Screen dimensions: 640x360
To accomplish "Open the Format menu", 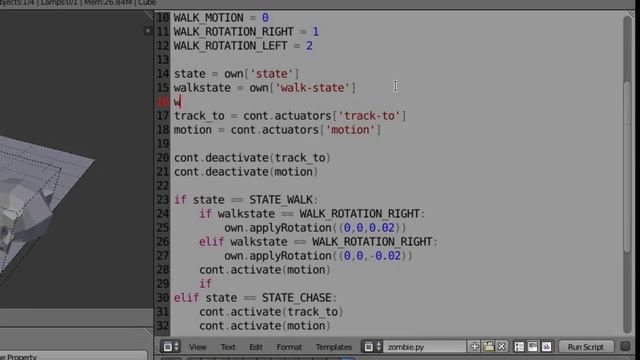I will (x=289, y=347).
